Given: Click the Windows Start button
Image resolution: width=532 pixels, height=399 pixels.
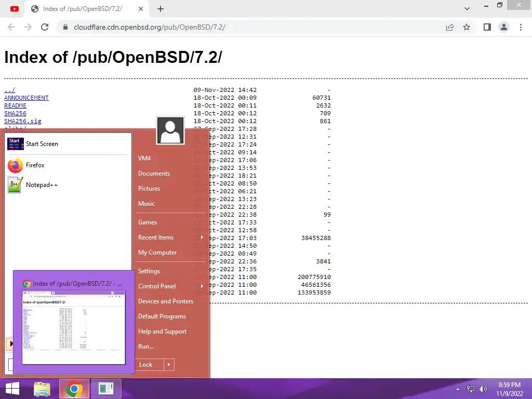Looking at the screenshot, I should (12, 389).
